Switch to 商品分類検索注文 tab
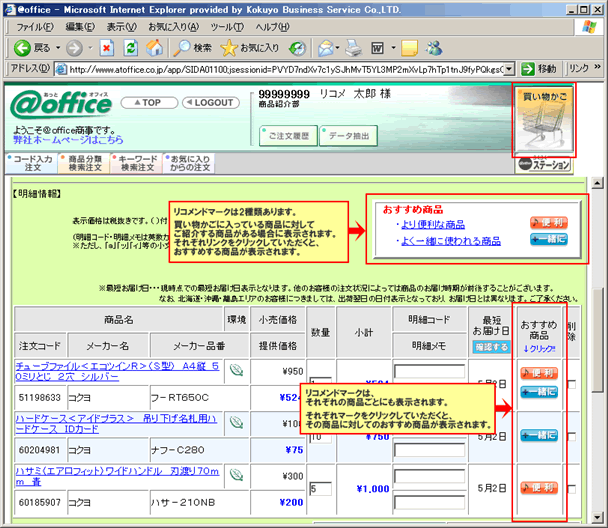Screen dimensions: 608x528 (x=84, y=163)
